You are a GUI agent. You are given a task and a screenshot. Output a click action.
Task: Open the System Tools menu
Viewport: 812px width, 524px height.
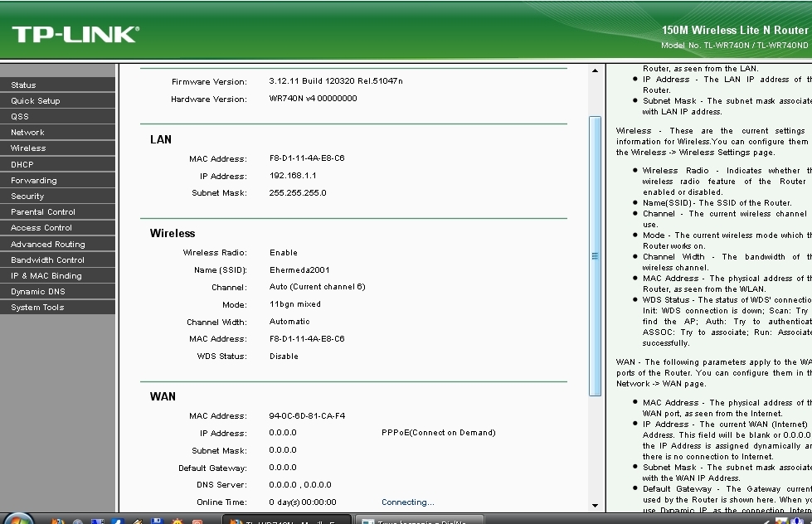pyautogui.click(x=57, y=307)
